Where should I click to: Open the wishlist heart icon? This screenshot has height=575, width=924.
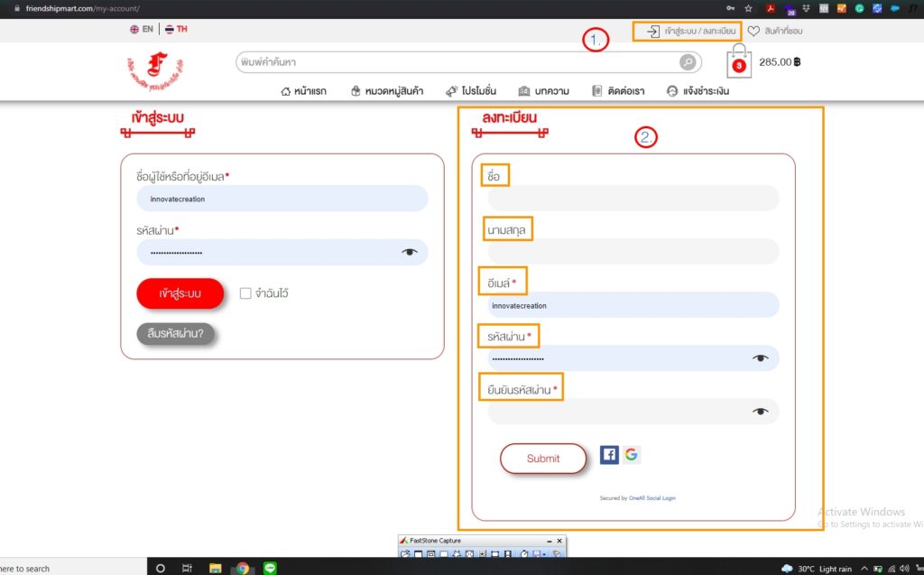coord(753,32)
